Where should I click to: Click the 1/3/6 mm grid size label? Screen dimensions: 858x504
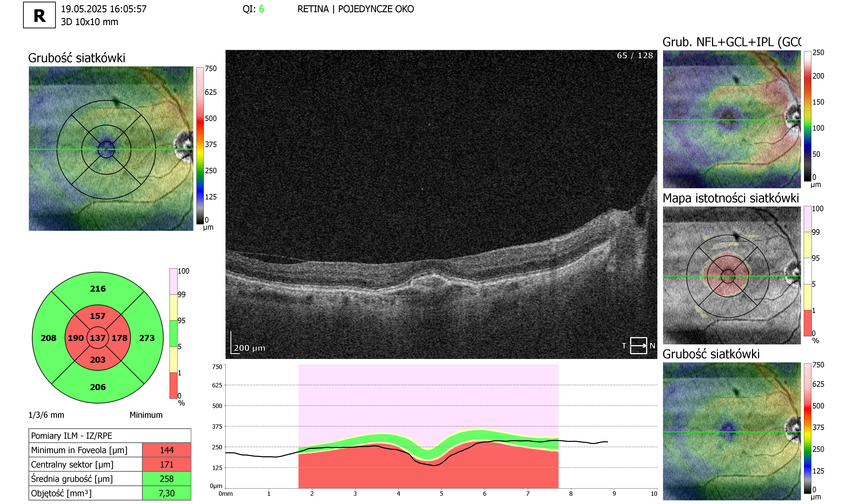(46, 415)
